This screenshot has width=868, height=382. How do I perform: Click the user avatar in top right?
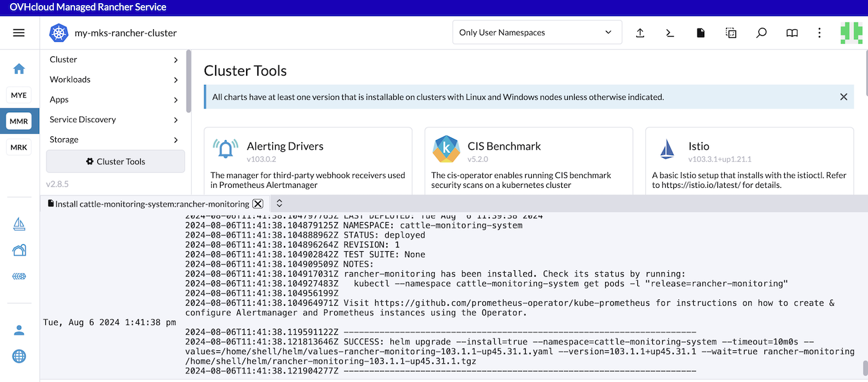tap(851, 33)
